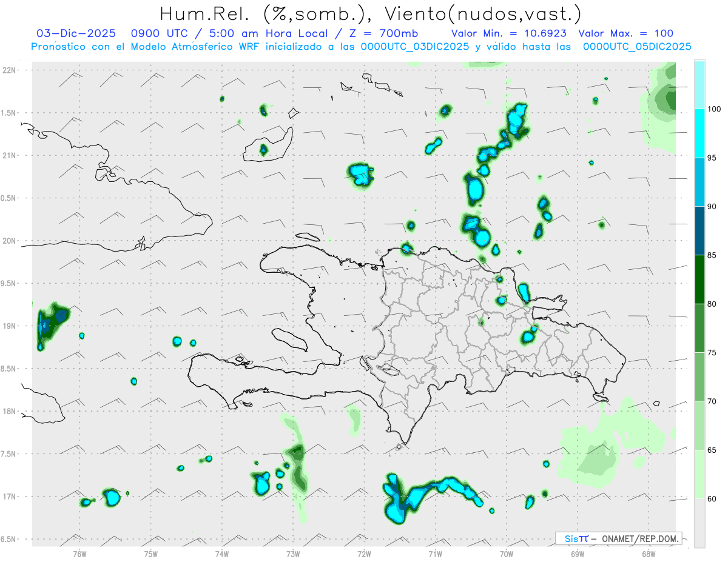Pick the palest green 60-65 colorbar segment
The width and height of the screenshot is (728, 562).
(699, 474)
